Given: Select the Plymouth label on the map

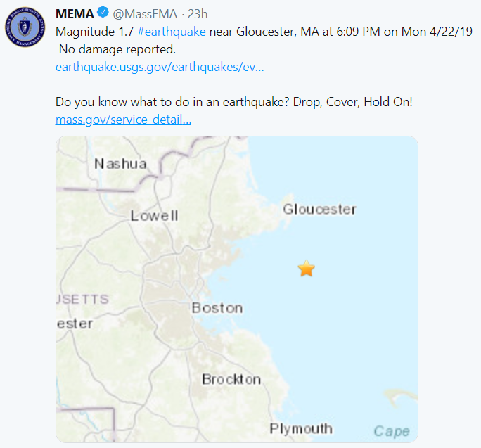Looking at the screenshot, I should click(301, 428).
